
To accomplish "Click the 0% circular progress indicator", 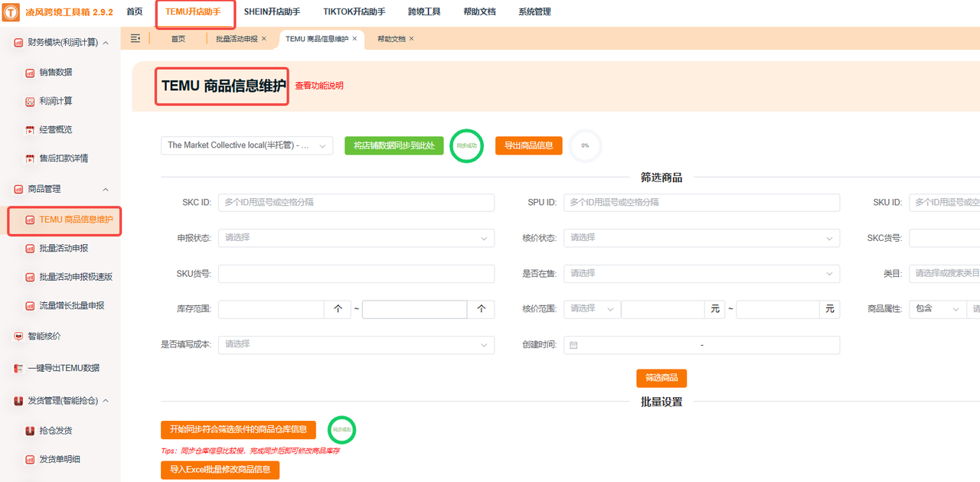I will pyautogui.click(x=584, y=145).
